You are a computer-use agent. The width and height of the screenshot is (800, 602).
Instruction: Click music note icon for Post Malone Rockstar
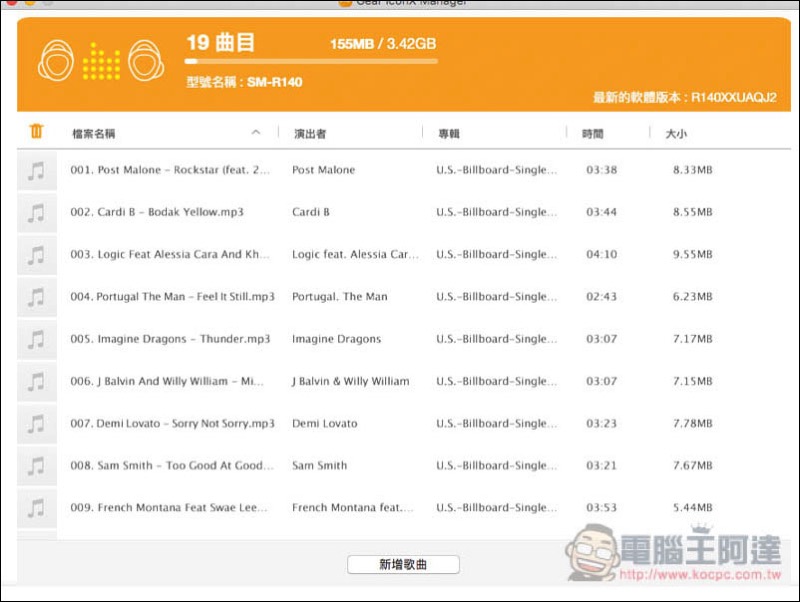tap(36, 171)
